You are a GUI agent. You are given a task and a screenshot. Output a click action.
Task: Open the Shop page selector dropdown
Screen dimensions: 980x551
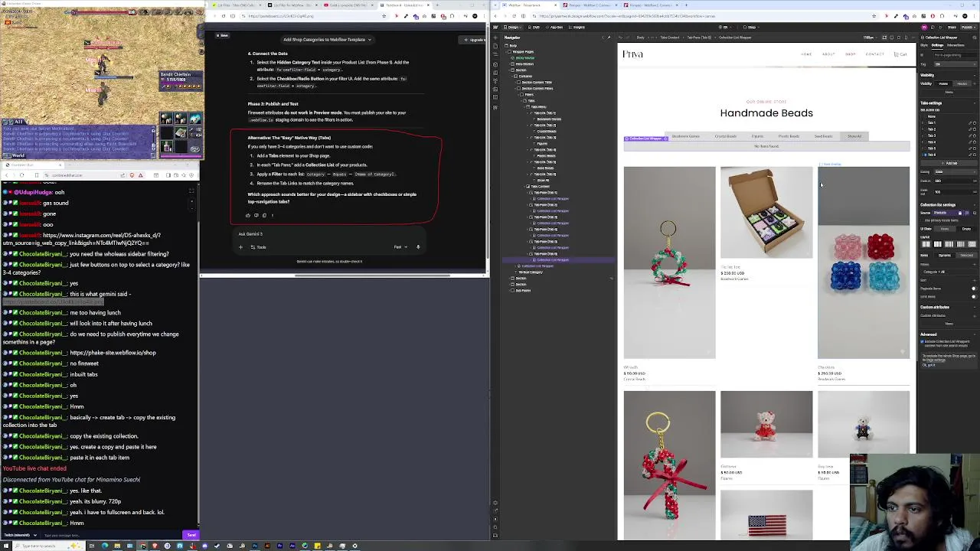[751, 27]
